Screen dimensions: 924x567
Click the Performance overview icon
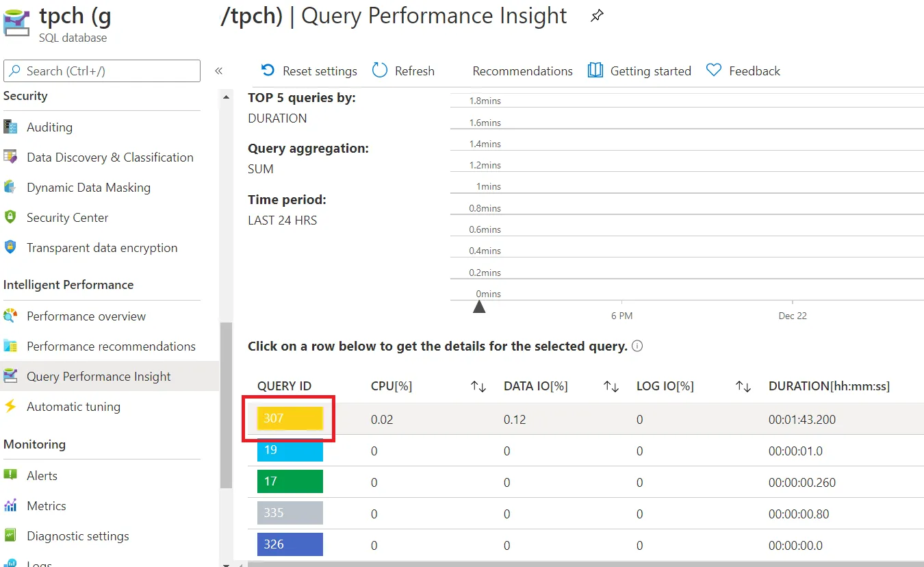pyautogui.click(x=10, y=316)
